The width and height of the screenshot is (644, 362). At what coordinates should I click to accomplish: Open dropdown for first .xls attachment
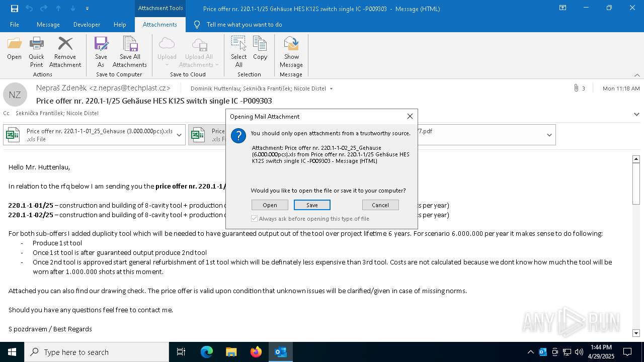(179, 135)
